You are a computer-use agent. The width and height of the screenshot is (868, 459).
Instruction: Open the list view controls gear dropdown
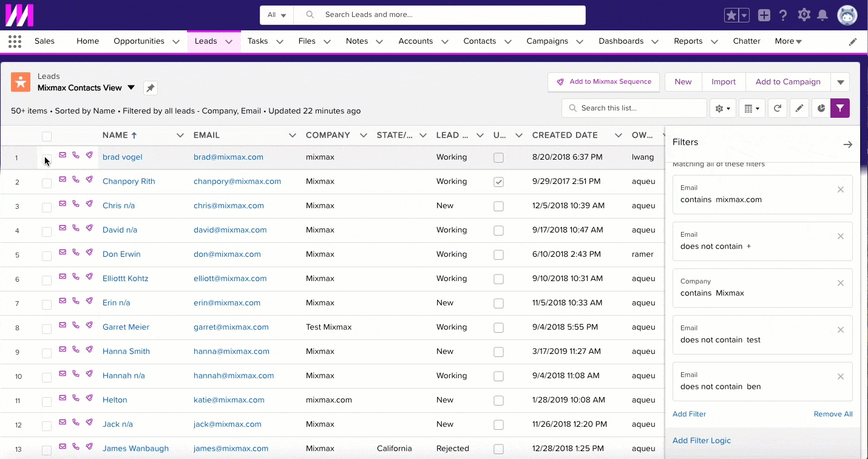click(x=722, y=108)
